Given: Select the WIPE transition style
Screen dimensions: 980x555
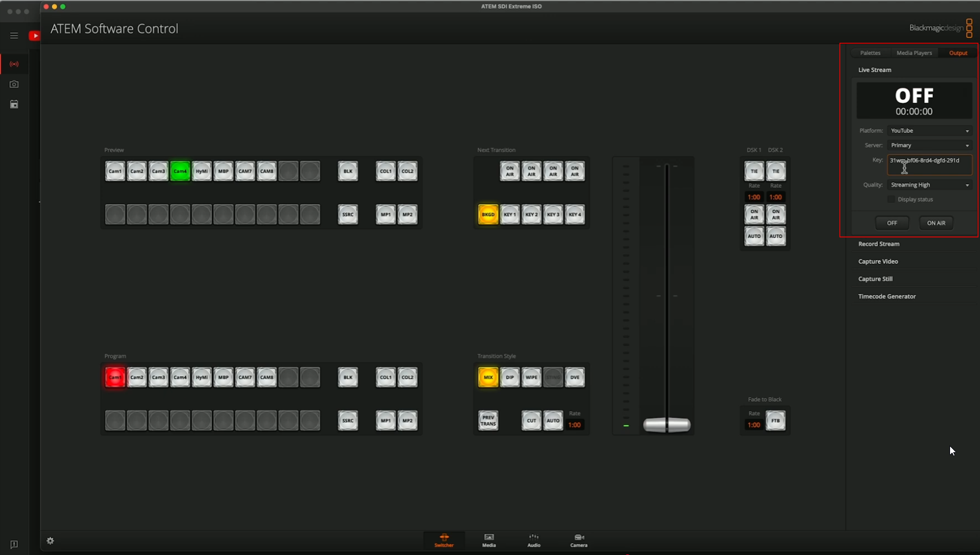Looking at the screenshot, I should coord(532,377).
